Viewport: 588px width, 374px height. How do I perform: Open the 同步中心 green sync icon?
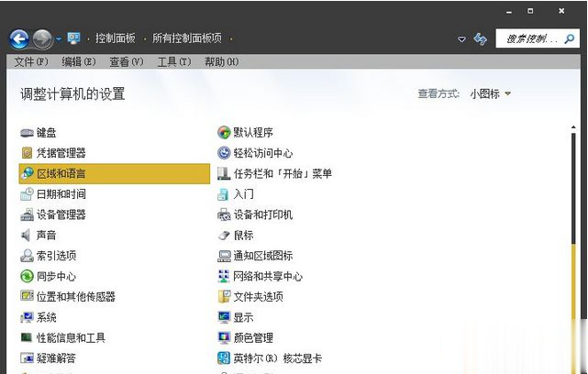(x=27, y=276)
